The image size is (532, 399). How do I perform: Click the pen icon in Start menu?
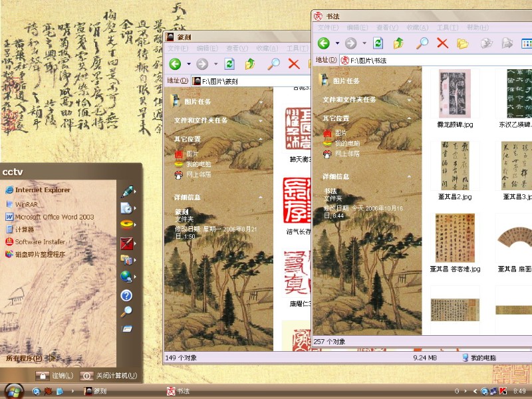(x=126, y=192)
